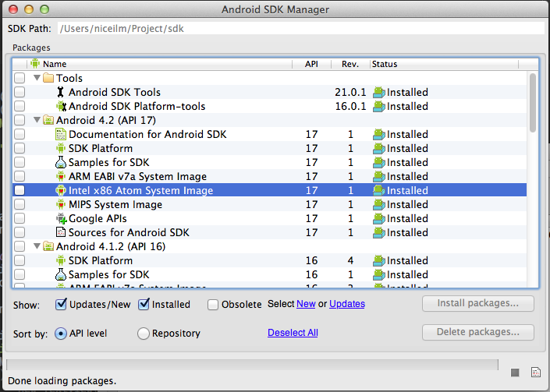Click the Delete packages button

(x=478, y=332)
